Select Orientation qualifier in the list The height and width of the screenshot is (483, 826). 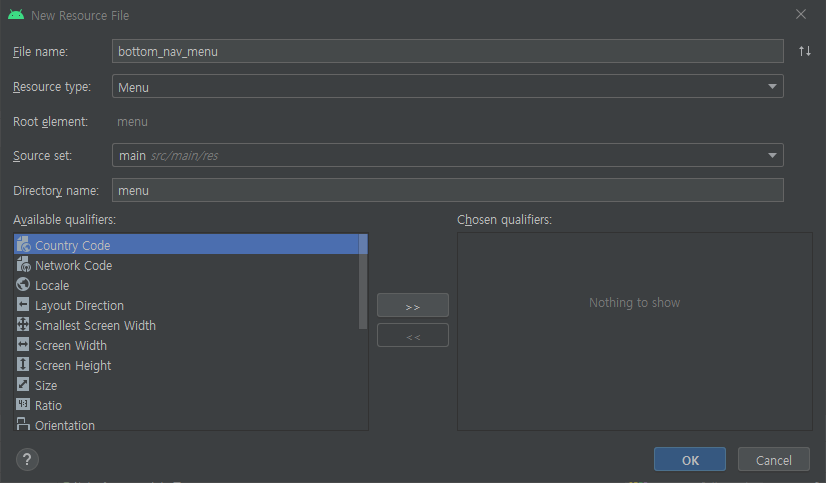(186, 424)
